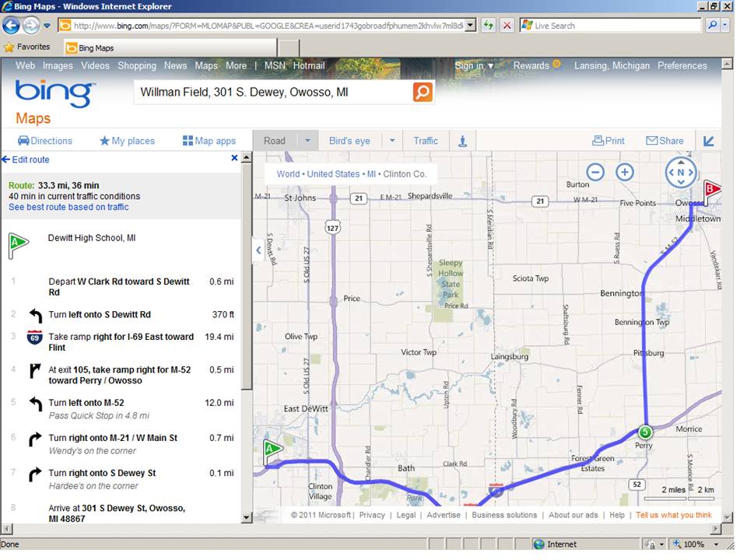
Task: Close the route directions panel with X
Action: (234, 158)
